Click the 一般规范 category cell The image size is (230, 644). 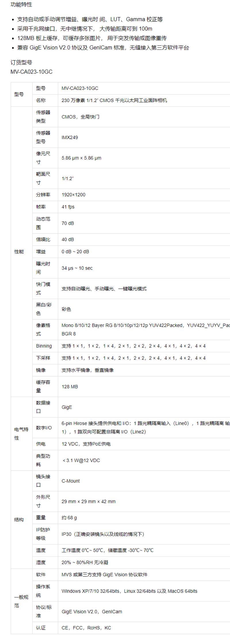coord(22,601)
